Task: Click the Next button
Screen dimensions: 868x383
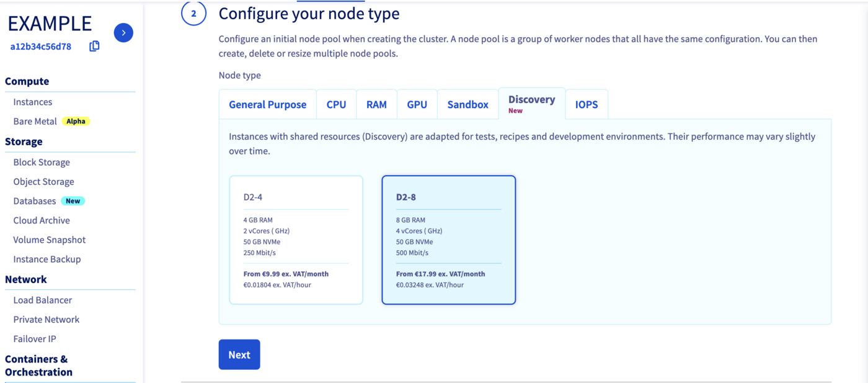Action: pos(239,354)
